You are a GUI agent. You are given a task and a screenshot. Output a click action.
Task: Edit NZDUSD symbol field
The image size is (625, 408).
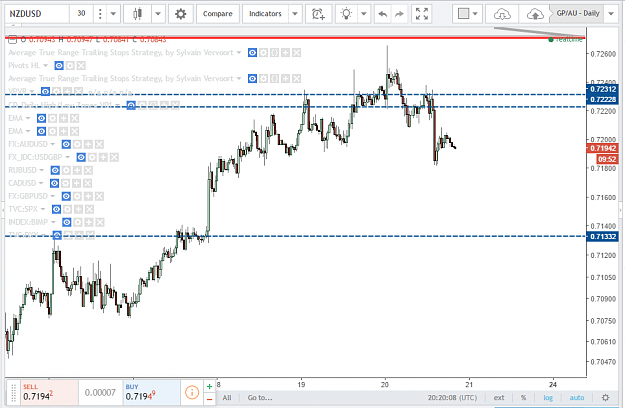coord(37,14)
